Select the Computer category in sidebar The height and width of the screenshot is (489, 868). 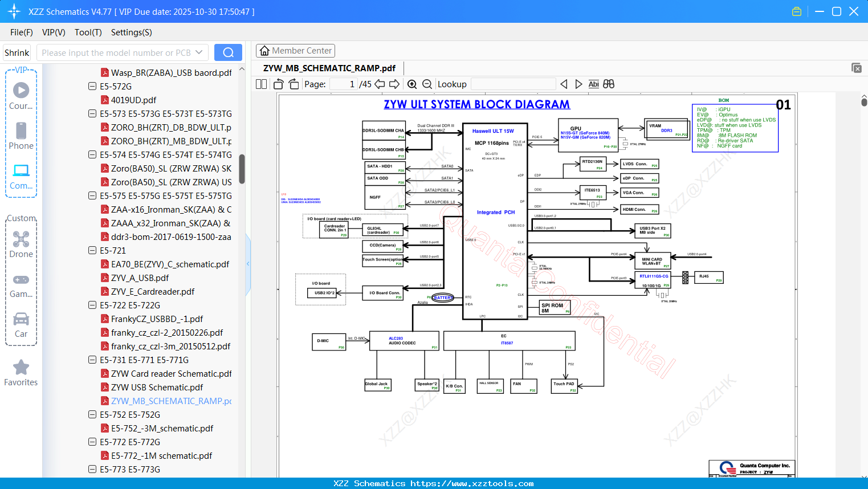tap(21, 176)
